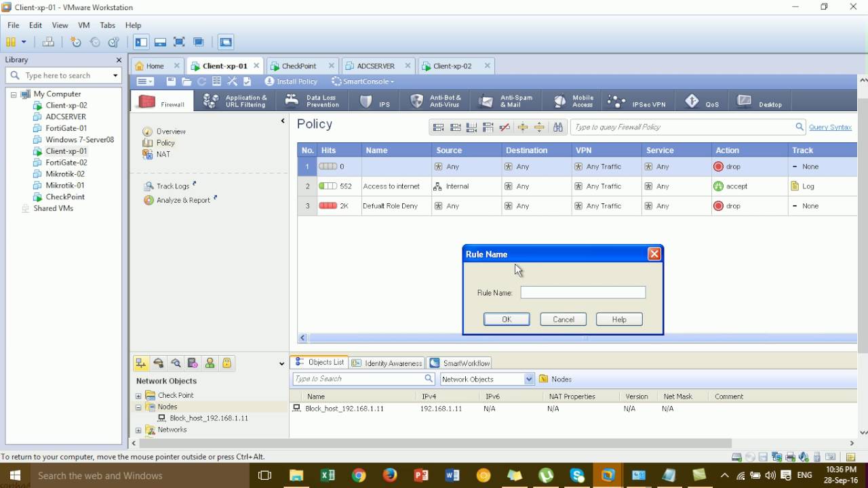Confirm Rule Name dialog with OK
This screenshot has width=868, height=488.
[x=507, y=319]
